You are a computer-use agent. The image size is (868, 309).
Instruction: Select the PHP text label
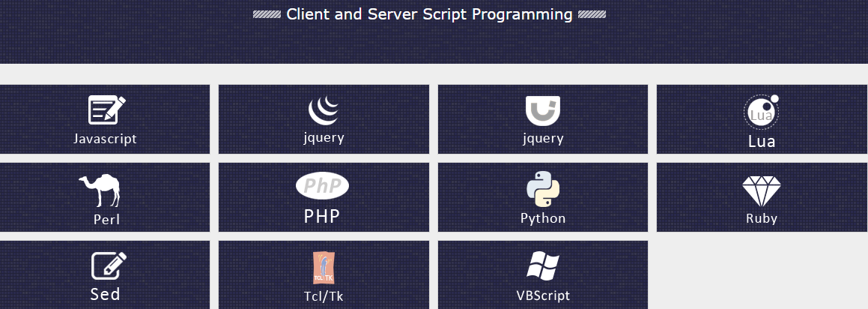pos(322,216)
